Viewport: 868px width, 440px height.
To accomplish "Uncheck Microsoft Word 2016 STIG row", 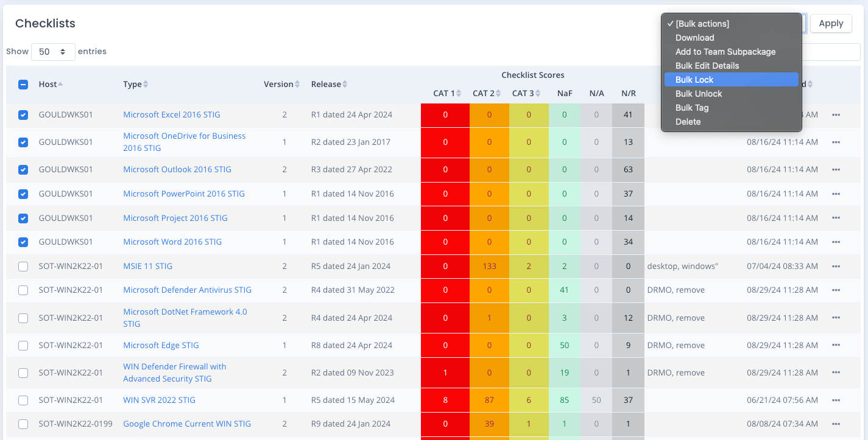I will [x=23, y=242].
